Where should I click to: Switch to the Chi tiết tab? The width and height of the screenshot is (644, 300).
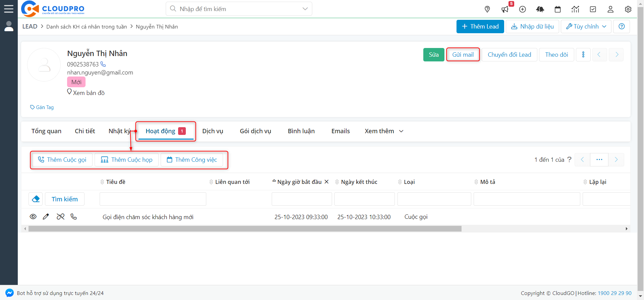[85, 131]
